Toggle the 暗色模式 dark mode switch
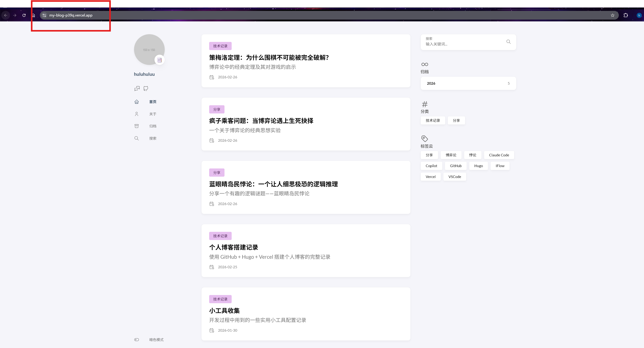 click(137, 339)
